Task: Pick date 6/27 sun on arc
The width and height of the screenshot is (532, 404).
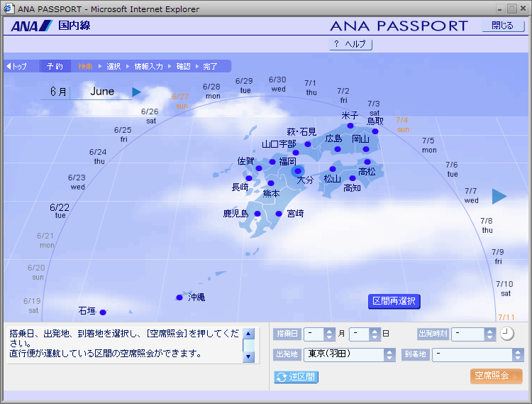Action: click(x=180, y=101)
